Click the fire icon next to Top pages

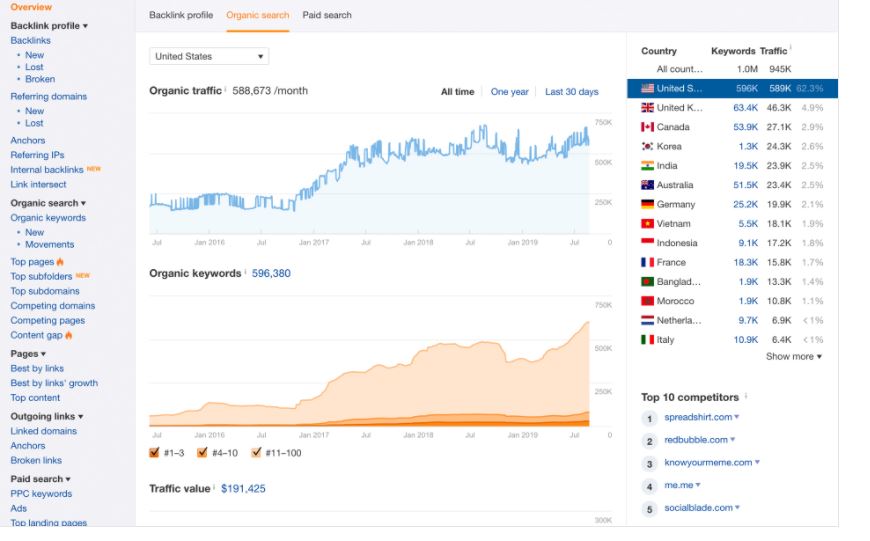60,261
